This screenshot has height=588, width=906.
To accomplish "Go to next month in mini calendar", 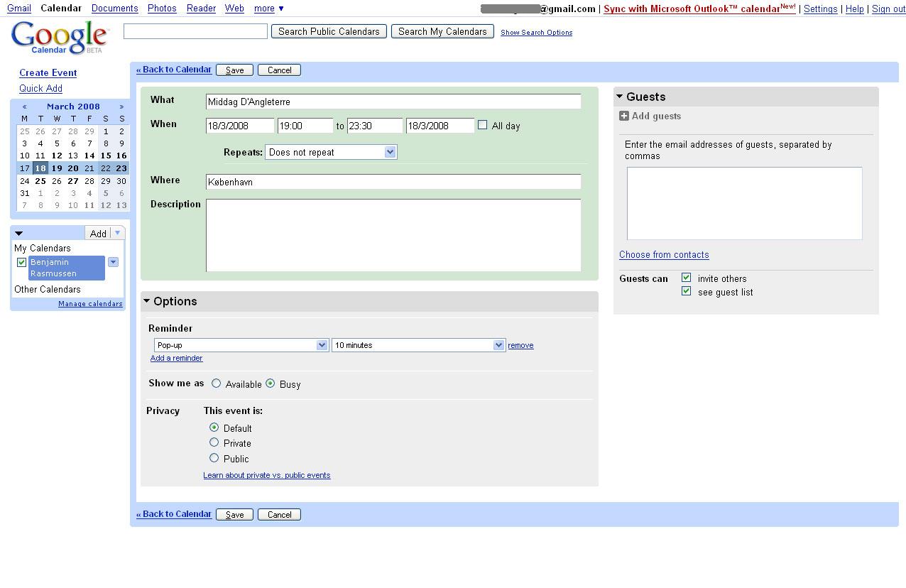I will click(121, 107).
